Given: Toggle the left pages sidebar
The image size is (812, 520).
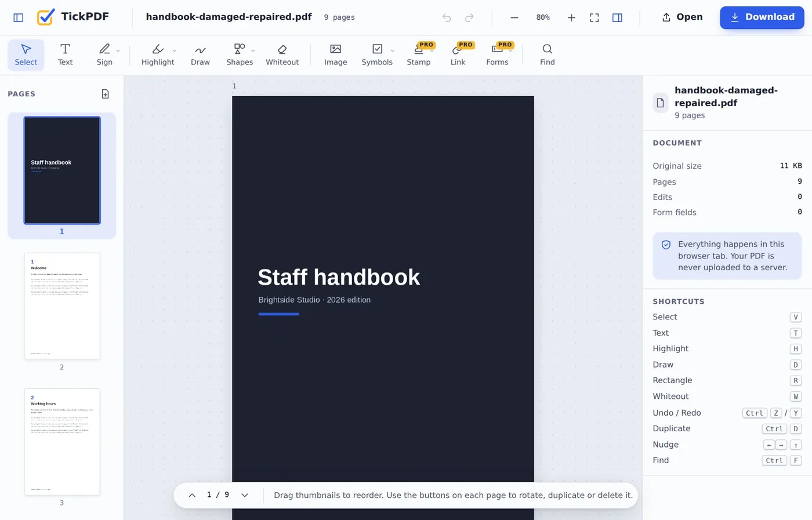Looking at the screenshot, I should click(x=19, y=17).
